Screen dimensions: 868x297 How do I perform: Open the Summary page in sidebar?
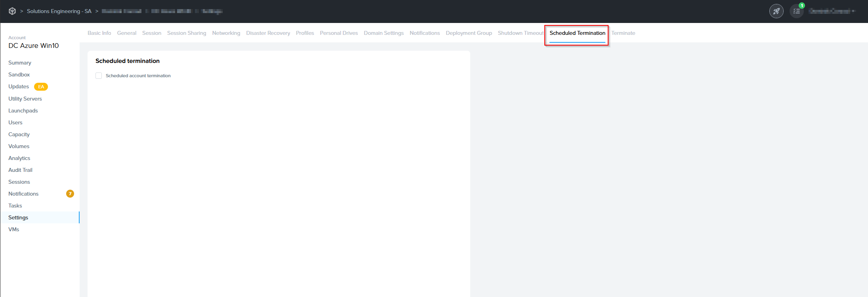20,63
